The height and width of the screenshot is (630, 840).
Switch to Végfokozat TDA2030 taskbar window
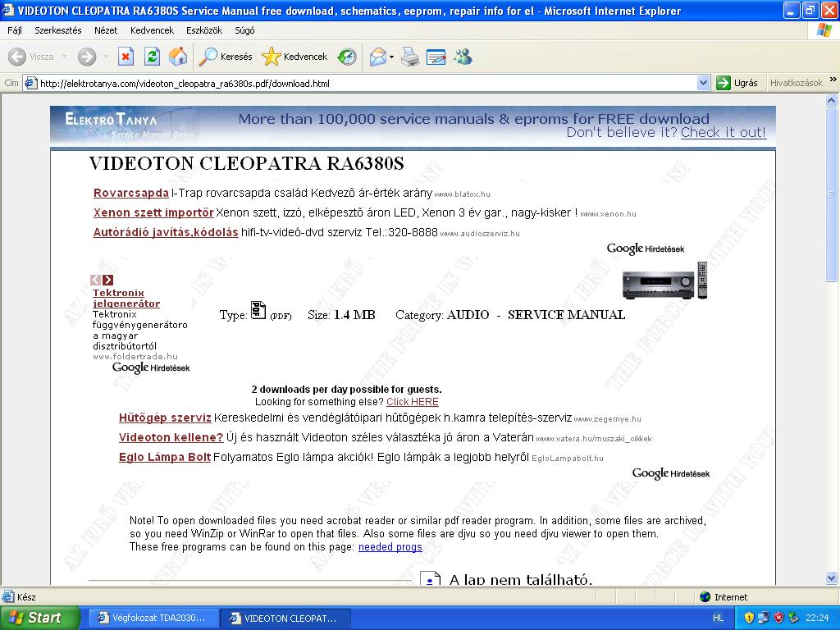coord(152,618)
